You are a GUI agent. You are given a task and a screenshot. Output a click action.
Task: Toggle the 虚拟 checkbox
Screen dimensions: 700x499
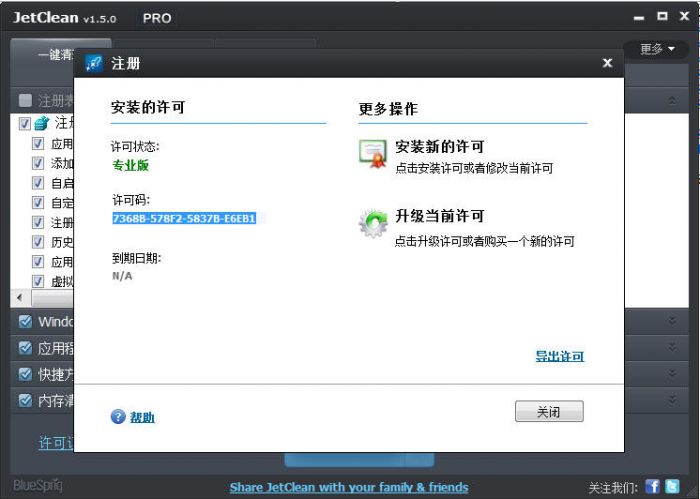[x=38, y=281]
